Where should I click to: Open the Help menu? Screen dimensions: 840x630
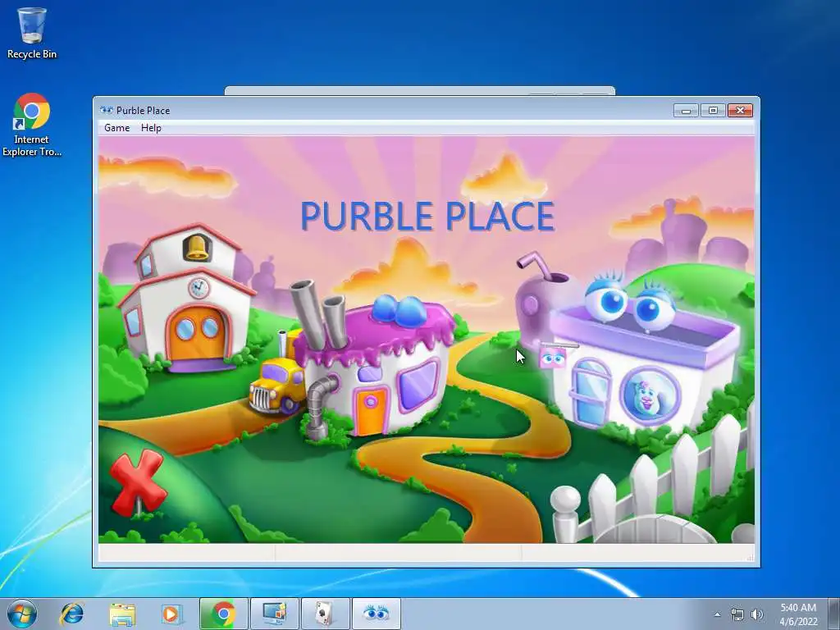click(x=151, y=128)
